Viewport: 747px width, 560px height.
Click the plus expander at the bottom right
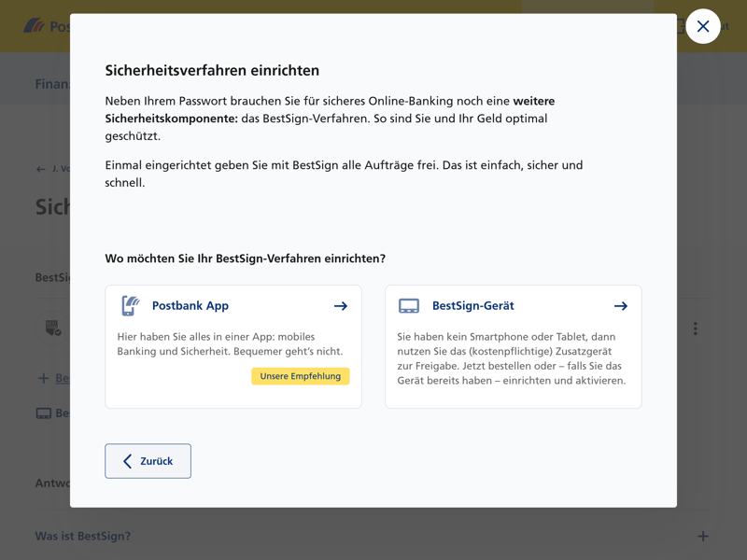tap(702, 537)
